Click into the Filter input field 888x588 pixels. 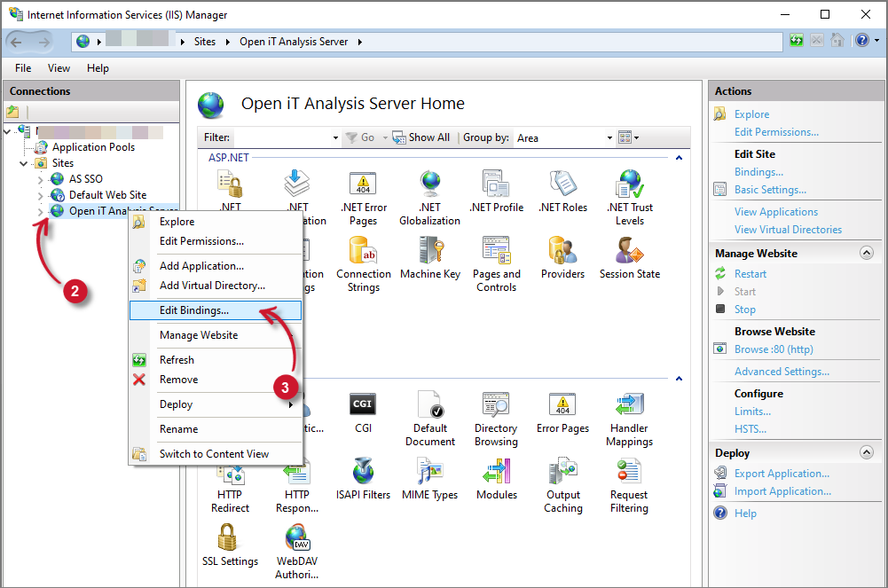pos(282,137)
